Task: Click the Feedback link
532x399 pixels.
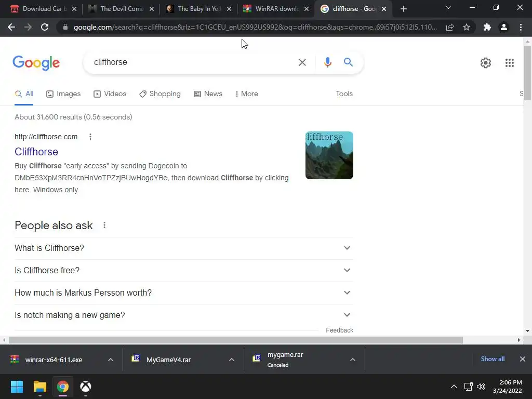Action: coord(339,330)
